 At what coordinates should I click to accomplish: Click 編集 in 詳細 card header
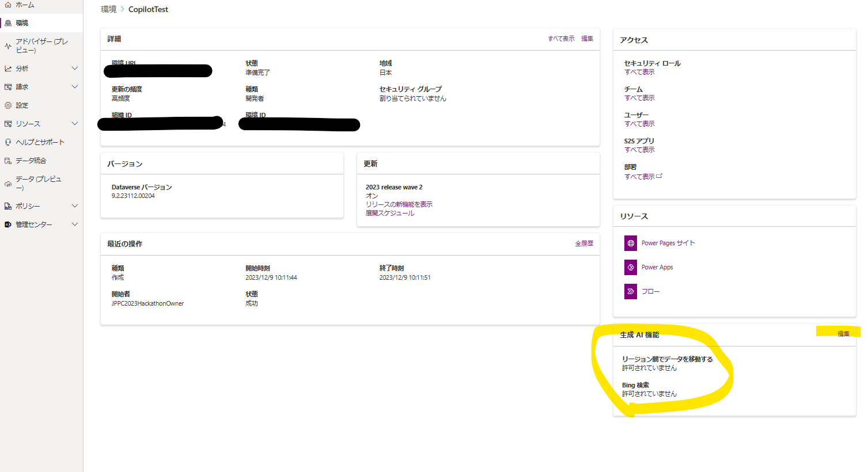[x=587, y=39]
